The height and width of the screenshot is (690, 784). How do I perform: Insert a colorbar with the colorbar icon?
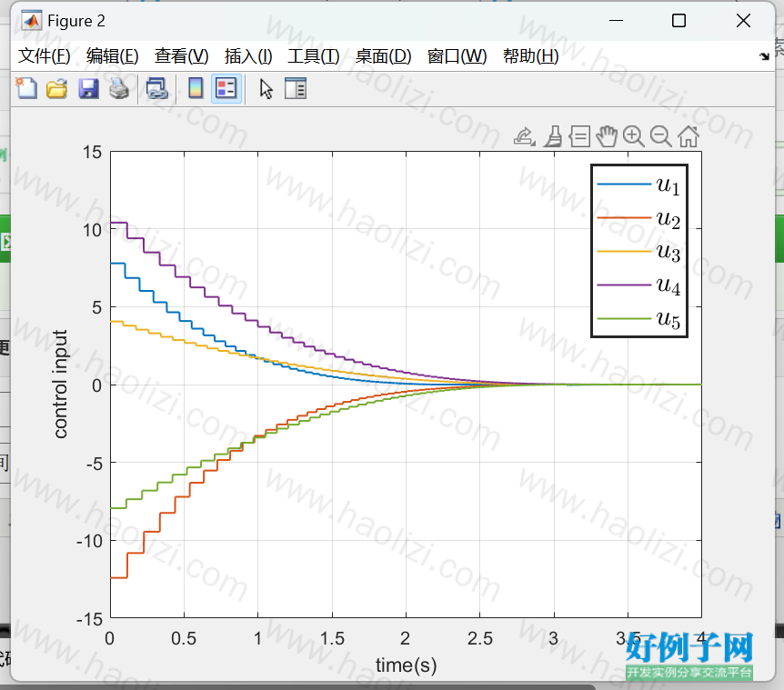click(196, 88)
